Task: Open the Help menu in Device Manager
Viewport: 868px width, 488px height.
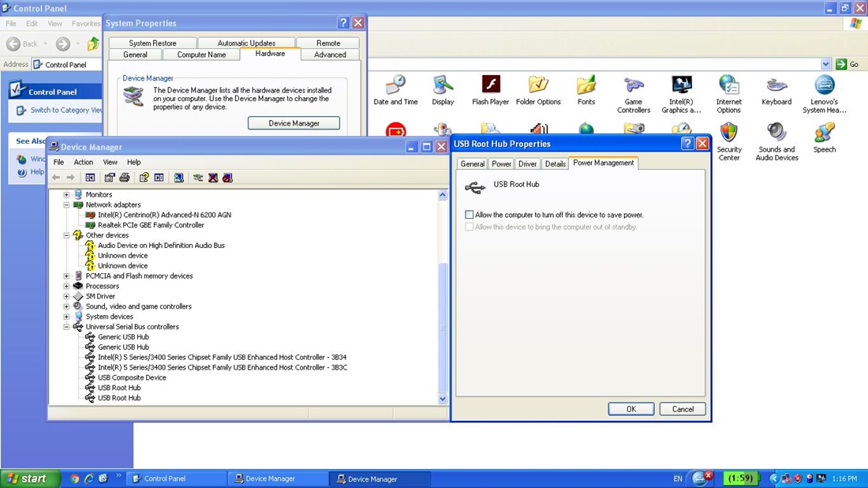Action: [x=134, y=163]
